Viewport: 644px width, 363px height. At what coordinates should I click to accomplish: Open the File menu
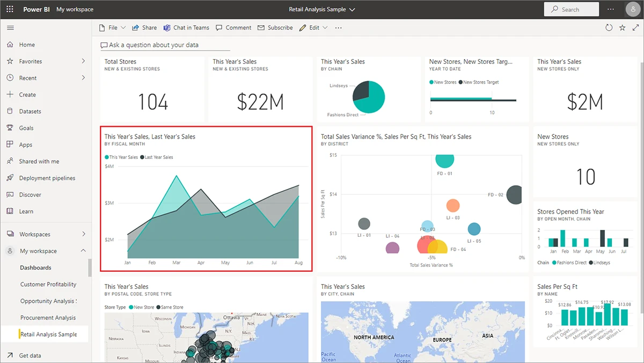click(112, 27)
